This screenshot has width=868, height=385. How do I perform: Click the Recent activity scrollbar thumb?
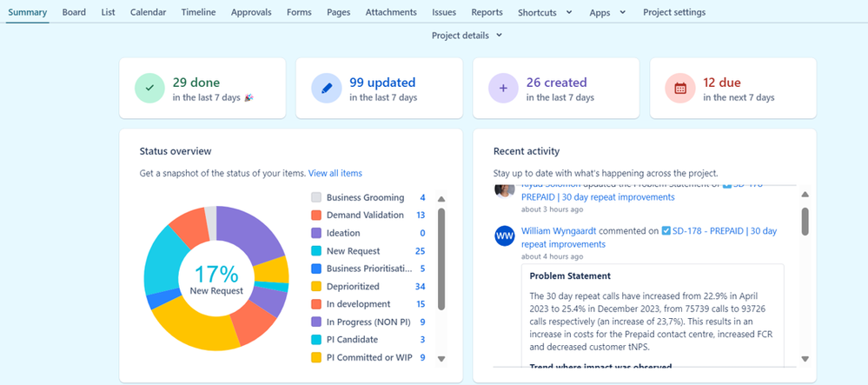(805, 221)
